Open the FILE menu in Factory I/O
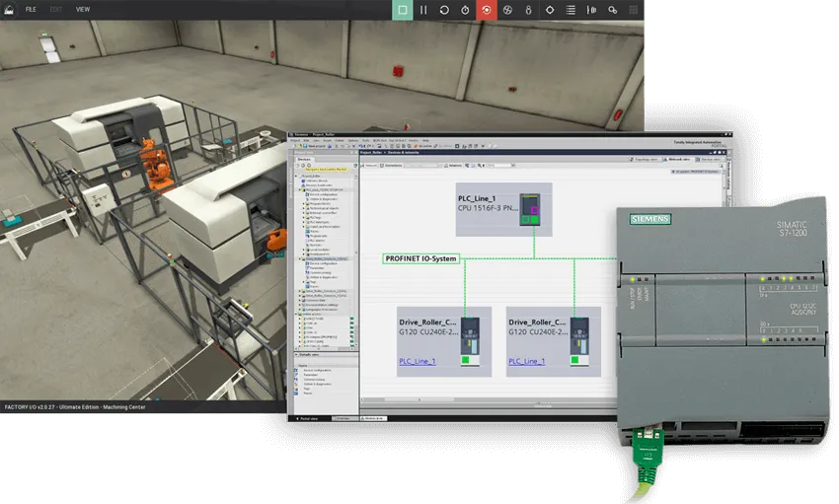Screen dimensions: 839x504 pyautogui.click(x=31, y=9)
